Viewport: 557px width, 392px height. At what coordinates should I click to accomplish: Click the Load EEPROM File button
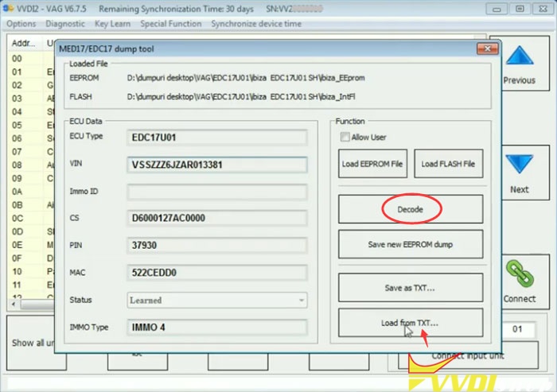[372, 164]
